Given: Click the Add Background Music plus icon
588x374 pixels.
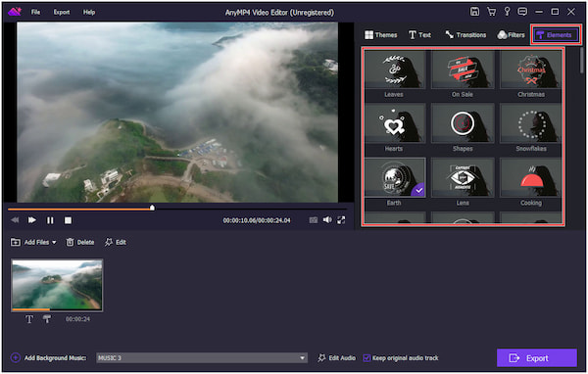Looking at the screenshot, I should [x=15, y=357].
